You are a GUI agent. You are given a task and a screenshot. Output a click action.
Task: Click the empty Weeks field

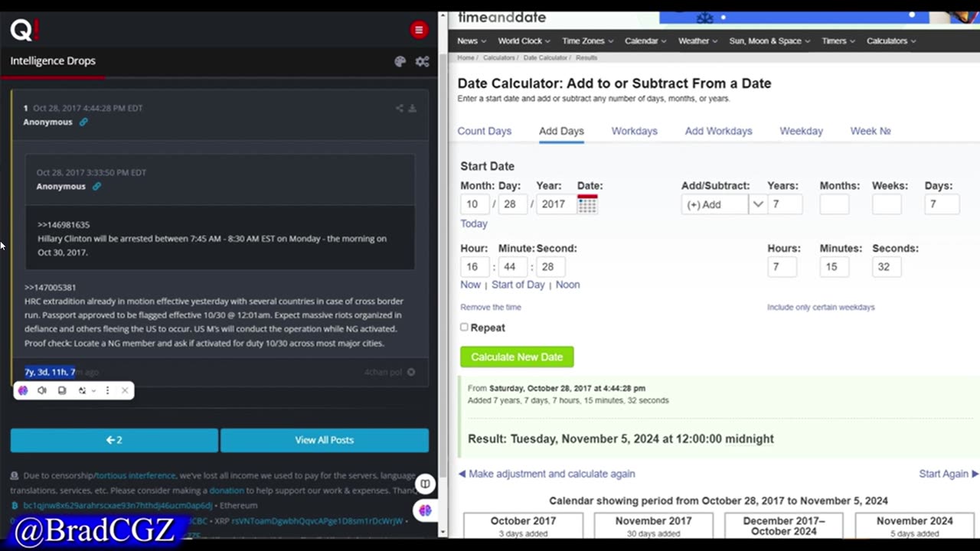pyautogui.click(x=887, y=204)
